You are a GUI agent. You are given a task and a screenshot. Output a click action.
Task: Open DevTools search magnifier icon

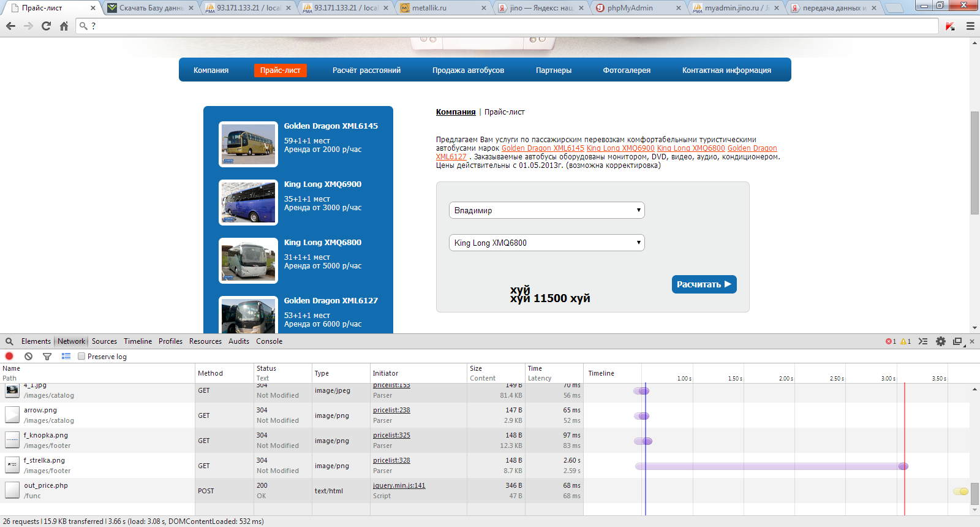click(x=9, y=341)
